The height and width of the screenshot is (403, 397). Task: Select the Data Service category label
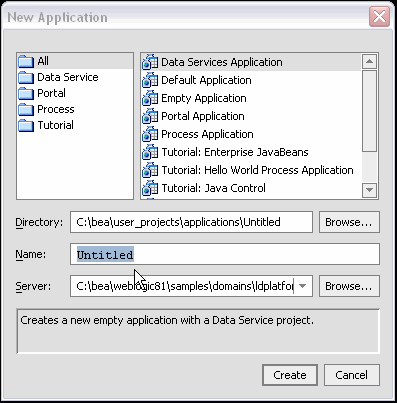click(x=68, y=77)
